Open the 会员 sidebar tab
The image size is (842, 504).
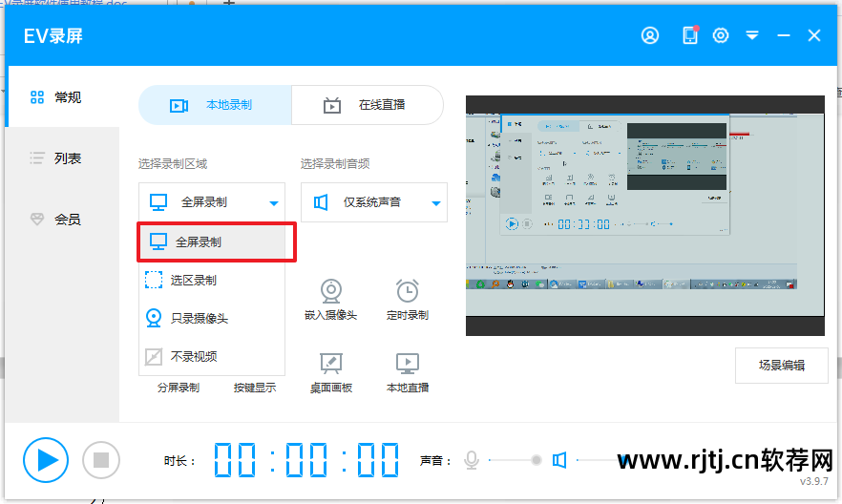click(61, 219)
